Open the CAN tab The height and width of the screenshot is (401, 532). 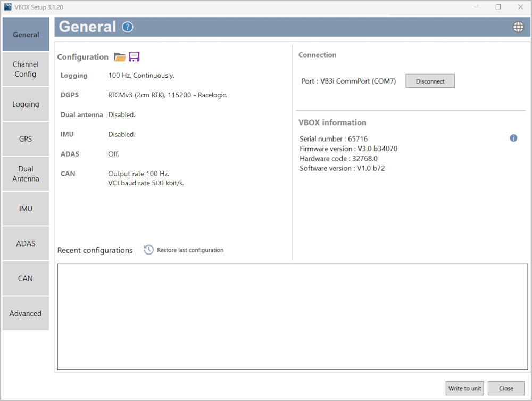[26, 279]
